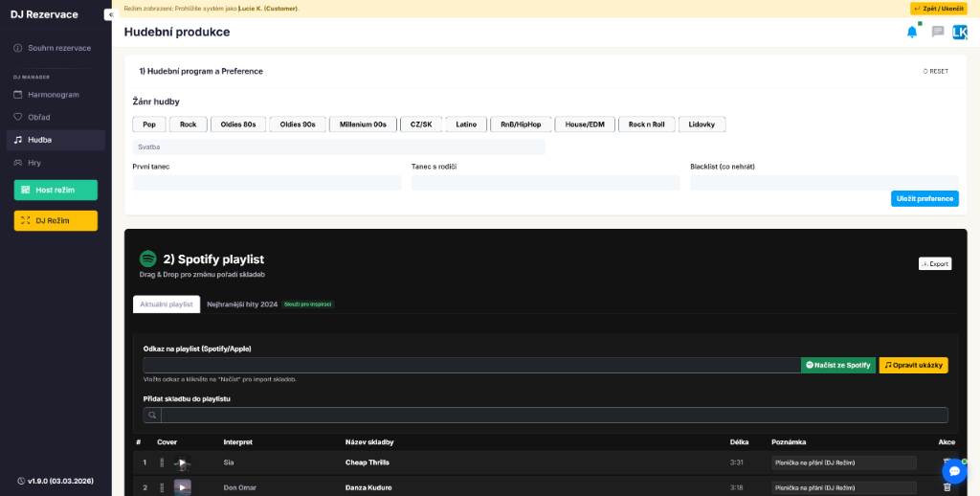Open the Hry section
This screenshot has height=496, width=980.
(56, 163)
